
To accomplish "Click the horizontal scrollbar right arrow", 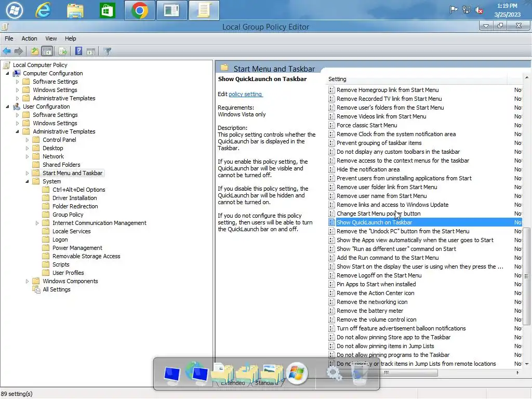I will (x=518, y=373).
